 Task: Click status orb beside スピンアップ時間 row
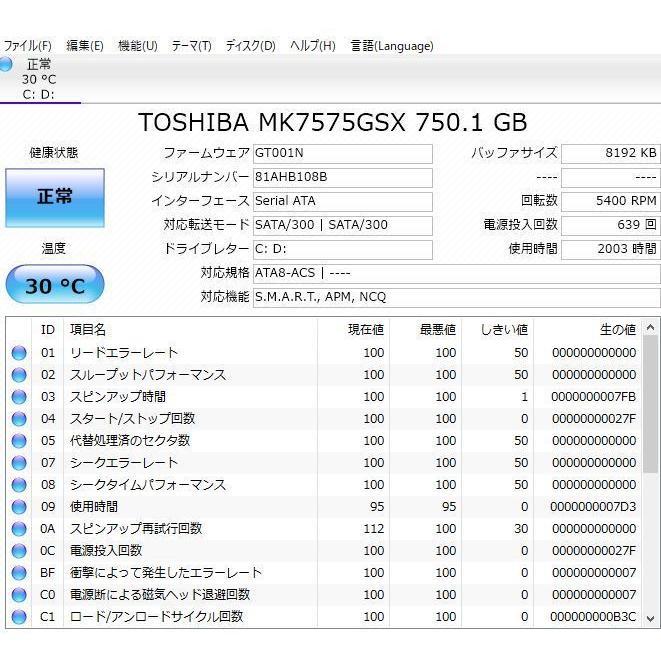18,397
